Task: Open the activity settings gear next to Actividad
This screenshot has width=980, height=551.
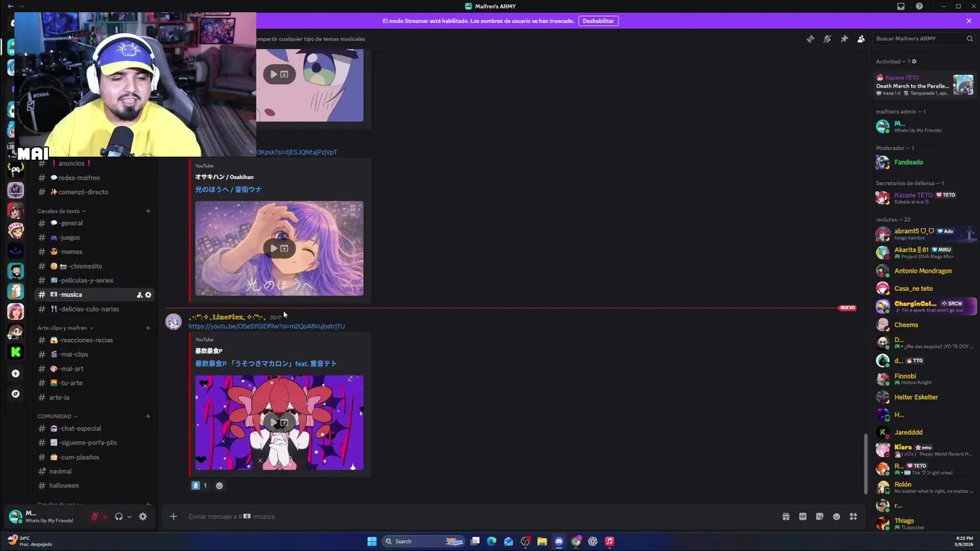Action: (x=913, y=61)
